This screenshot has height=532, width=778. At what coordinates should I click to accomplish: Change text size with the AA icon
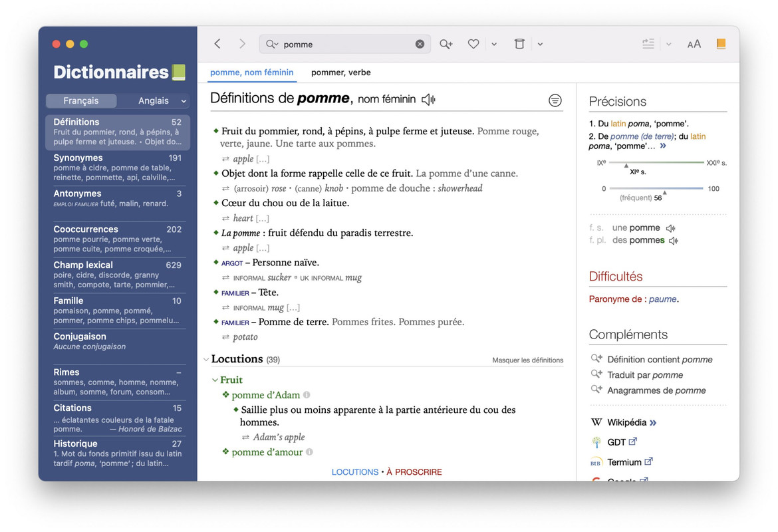tap(694, 44)
